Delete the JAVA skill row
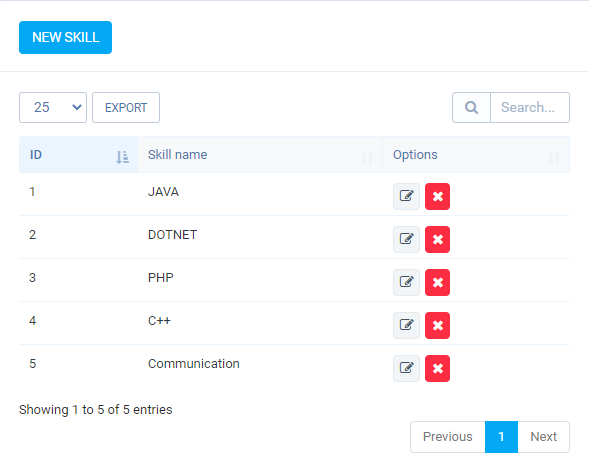The image size is (589, 461). [x=437, y=196]
